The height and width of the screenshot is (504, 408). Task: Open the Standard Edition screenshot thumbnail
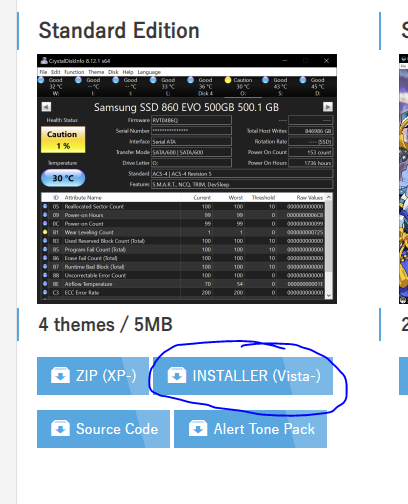187,179
